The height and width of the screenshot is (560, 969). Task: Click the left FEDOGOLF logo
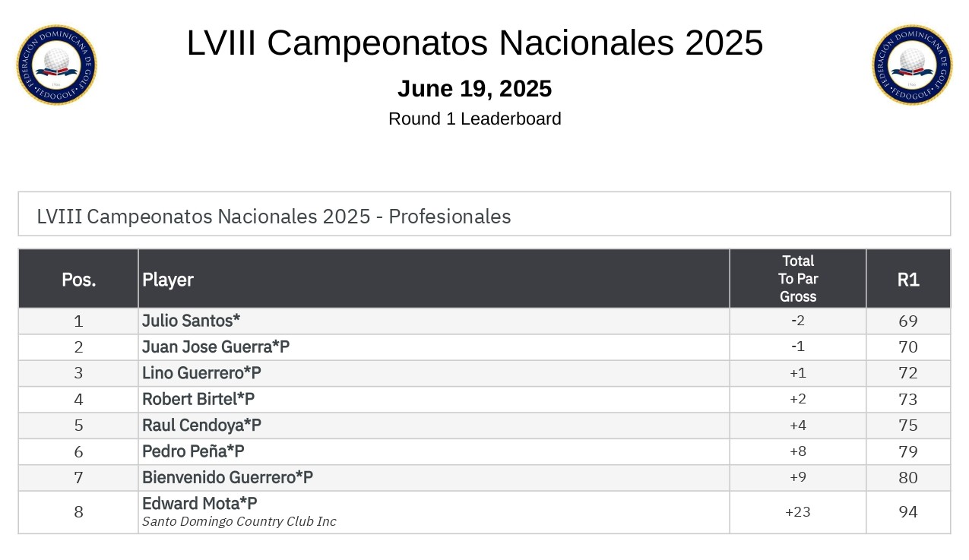point(57,65)
